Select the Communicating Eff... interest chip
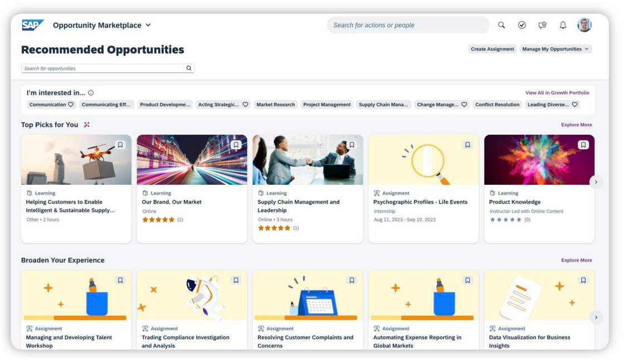This screenshot has width=628, height=364. coord(106,105)
